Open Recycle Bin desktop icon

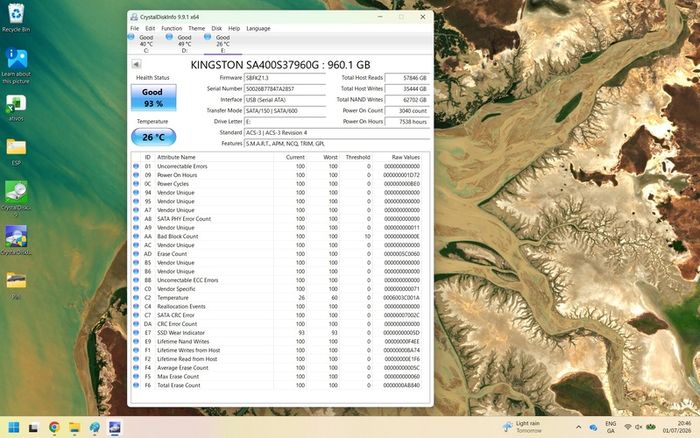point(16,18)
